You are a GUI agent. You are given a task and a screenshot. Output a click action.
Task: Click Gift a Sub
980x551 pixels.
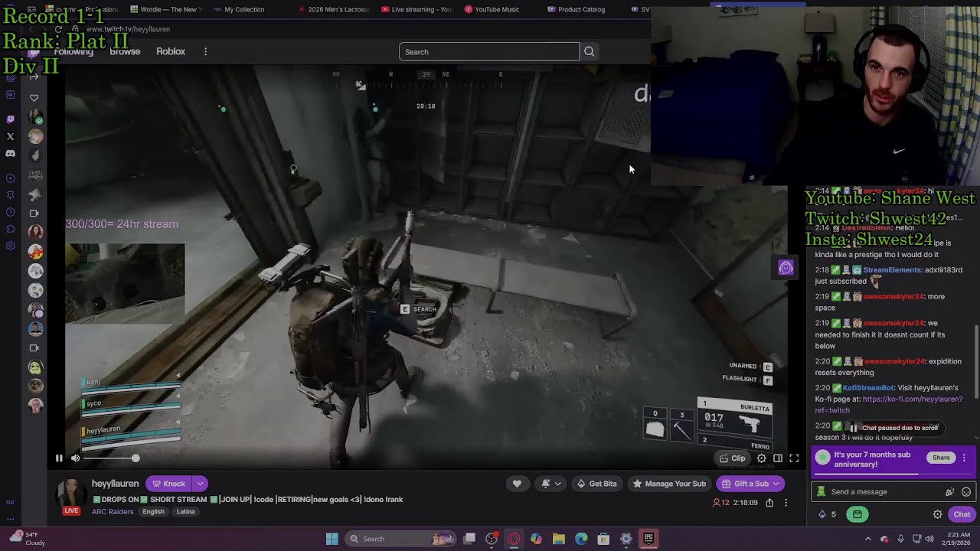[750, 484]
